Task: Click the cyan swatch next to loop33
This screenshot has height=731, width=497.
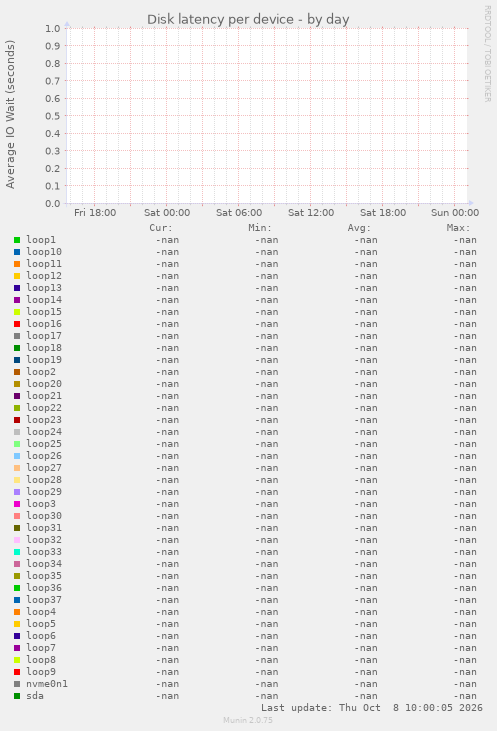Action: pyautogui.click(x=17, y=552)
